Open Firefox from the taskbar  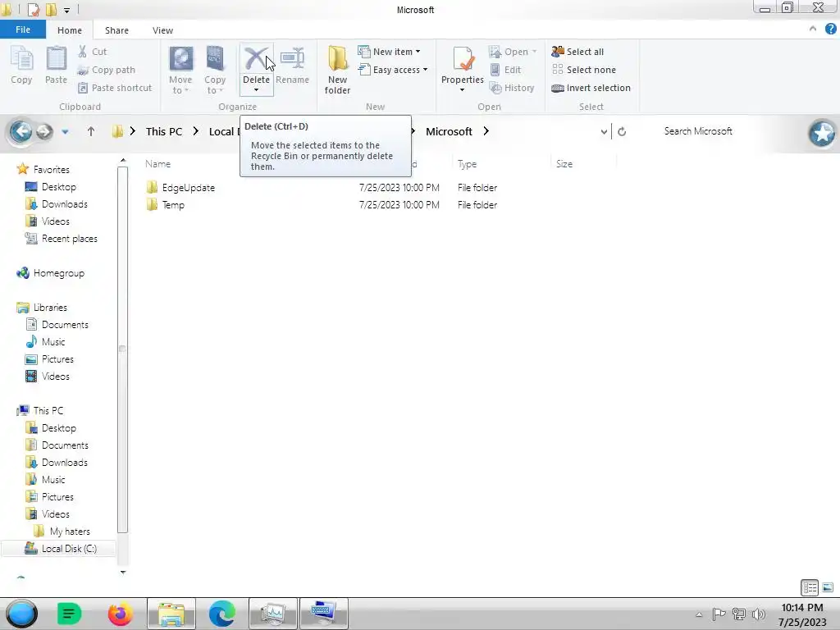[x=120, y=614]
